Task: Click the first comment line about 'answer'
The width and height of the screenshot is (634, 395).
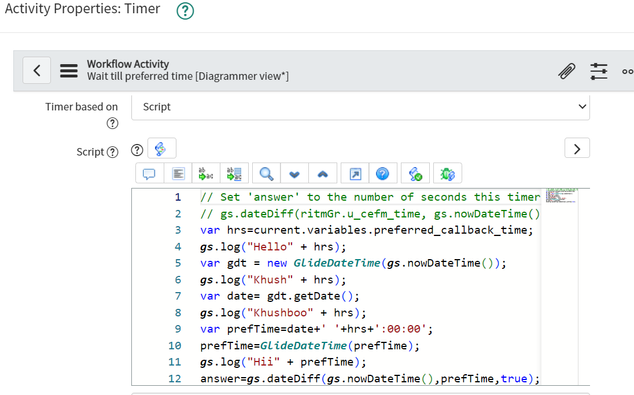Action: [370, 197]
